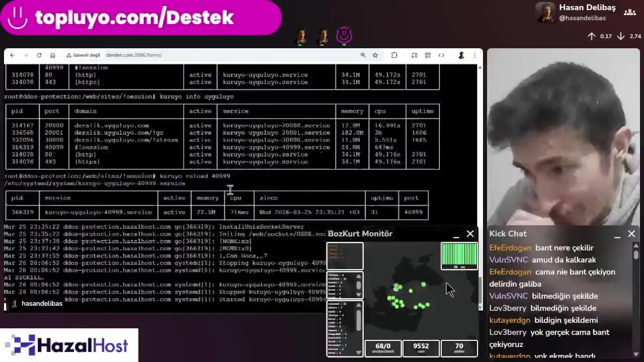Click VulnSVNC username on 'amud da kalkarak'
This screenshot has height=362, width=644.
[x=509, y=260]
